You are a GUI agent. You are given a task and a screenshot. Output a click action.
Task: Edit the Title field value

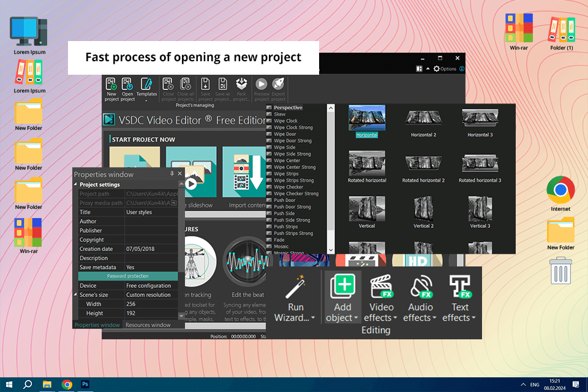click(x=151, y=212)
